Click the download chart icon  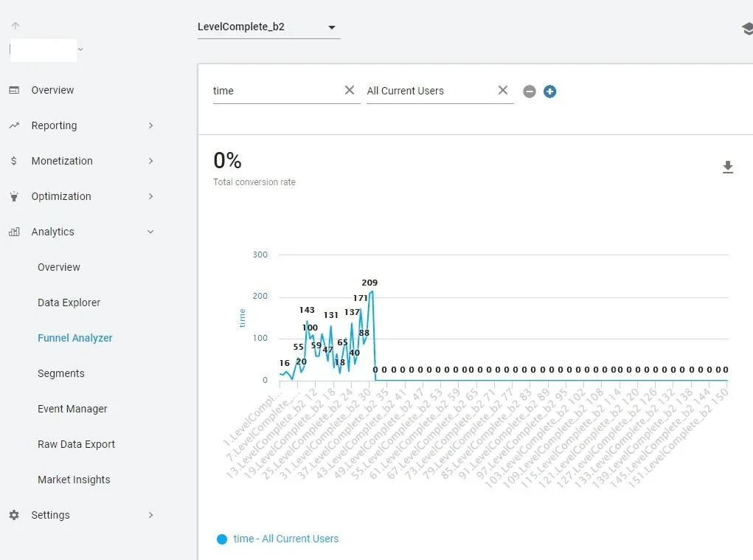click(x=727, y=167)
